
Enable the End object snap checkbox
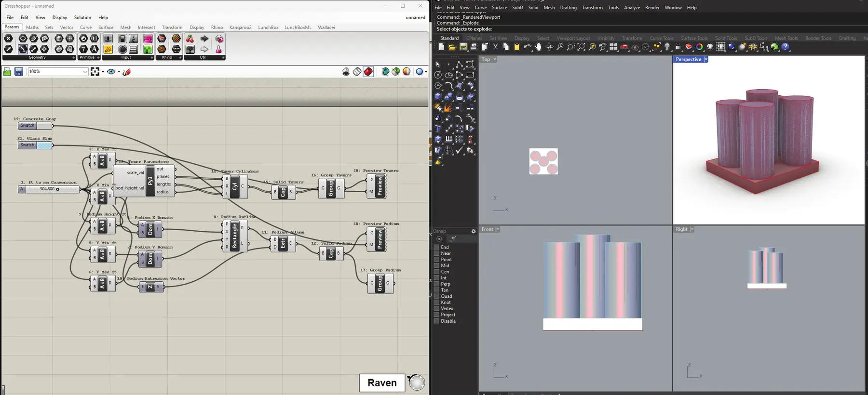436,247
